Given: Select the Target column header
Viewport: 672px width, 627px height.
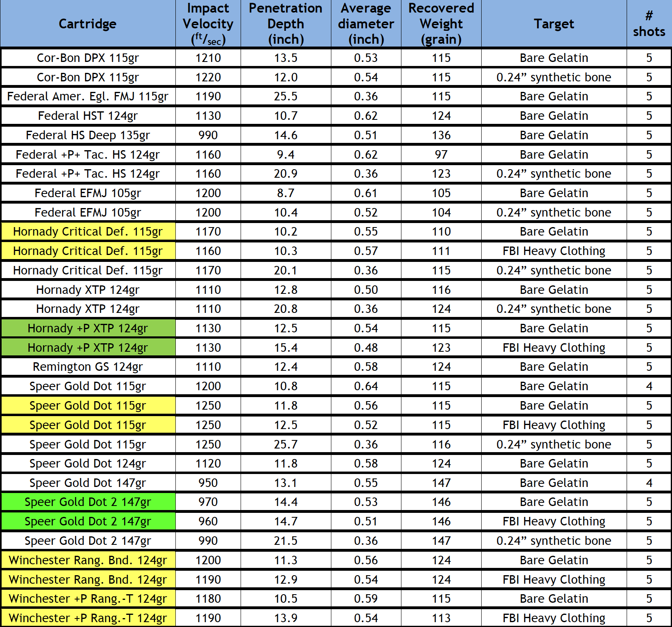Looking at the screenshot, I should 554,24.
